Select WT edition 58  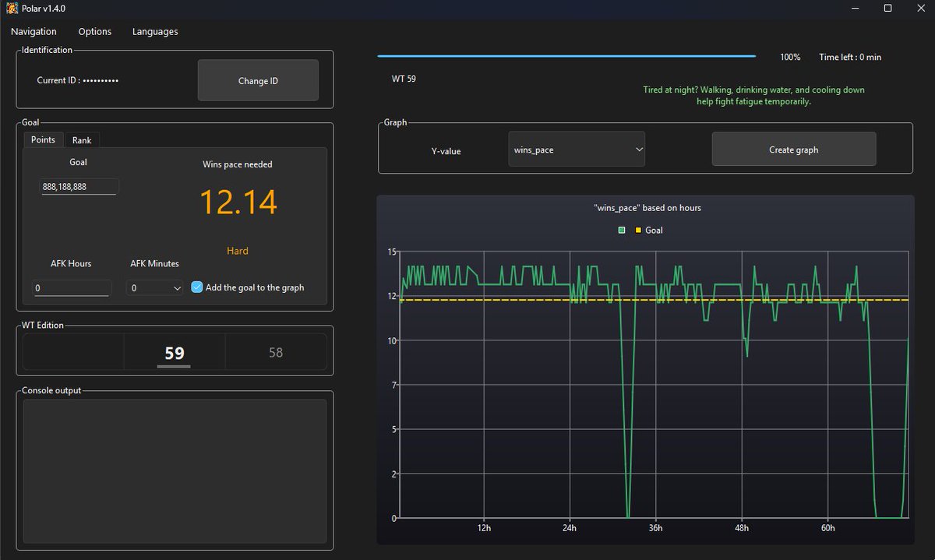pyautogui.click(x=276, y=353)
